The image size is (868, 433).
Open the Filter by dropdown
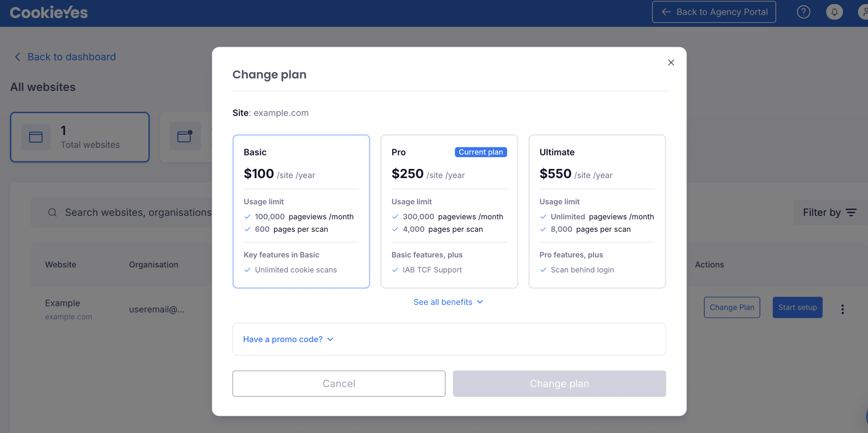830,212
